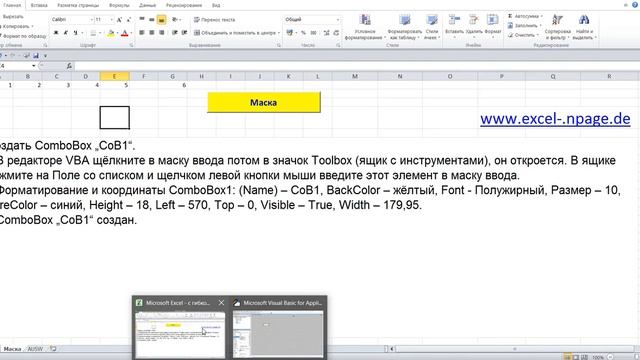Open the Формат cells menu
Image resolution: width=640 pixels, height=360 pixels.
pos(493,26)
